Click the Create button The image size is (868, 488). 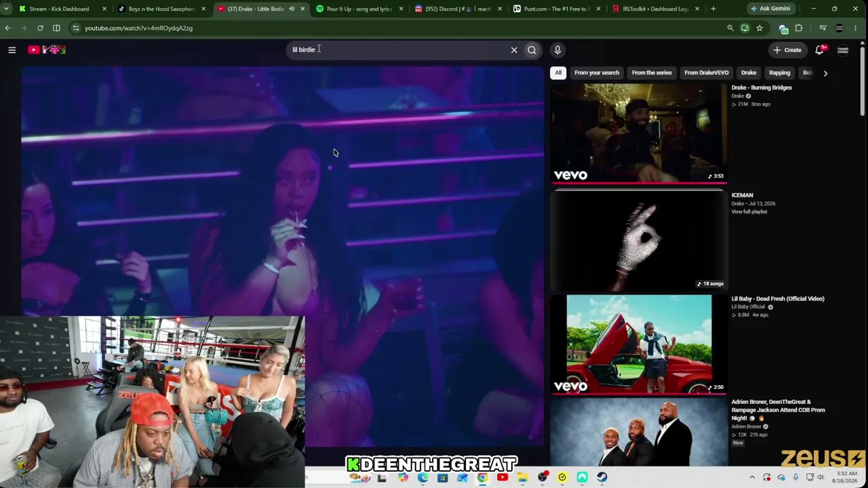(x=787, y=49)
